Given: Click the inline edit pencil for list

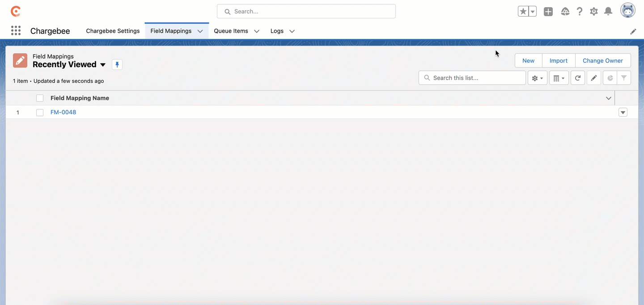Looking at the screenshot, I should 594,78.
